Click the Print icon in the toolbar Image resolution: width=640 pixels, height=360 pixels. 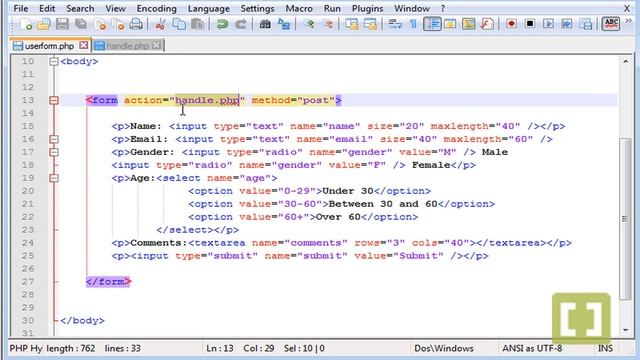click(x=136, y=24)
